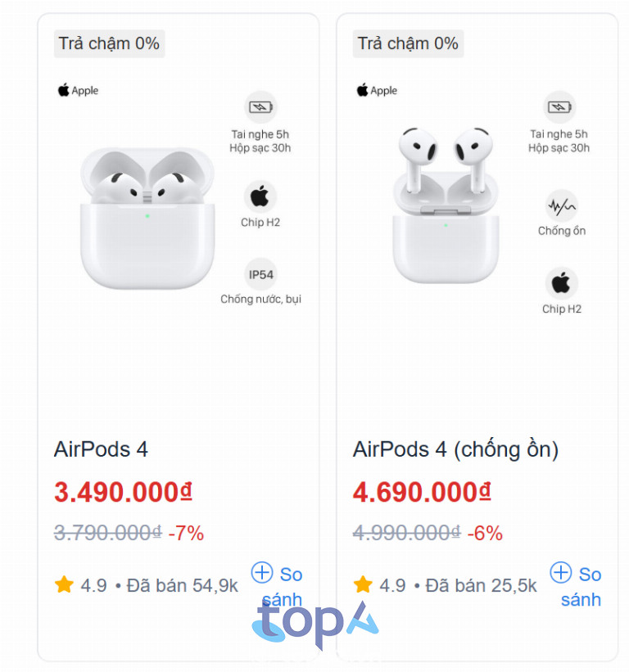Click the battery icon on AirPods 4 card

point(260,107)
